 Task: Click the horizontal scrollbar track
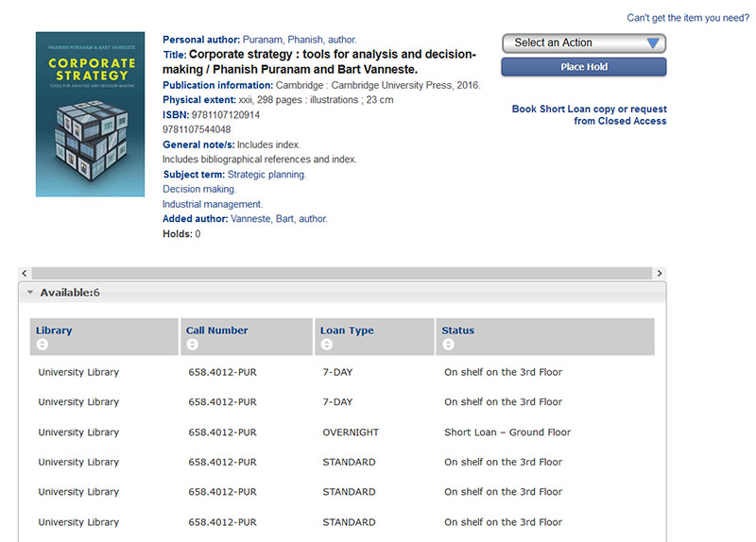(342, 273)
